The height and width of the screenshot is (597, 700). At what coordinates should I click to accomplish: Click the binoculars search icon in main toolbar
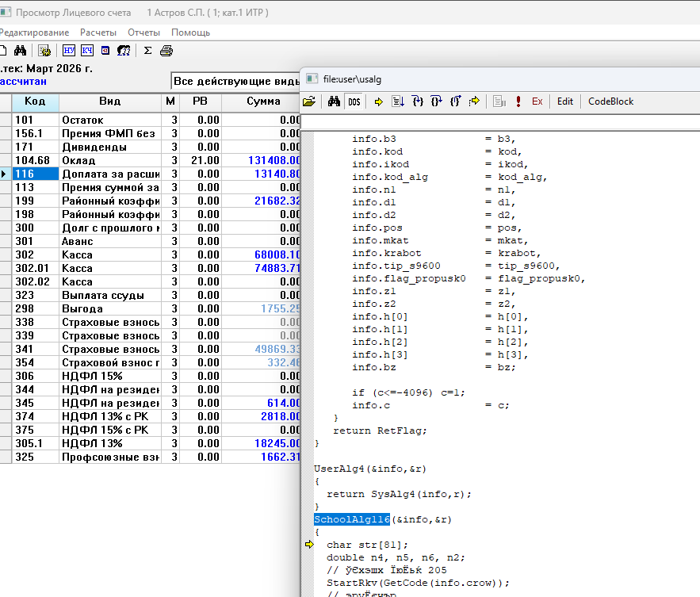click(x=21, y=51)
